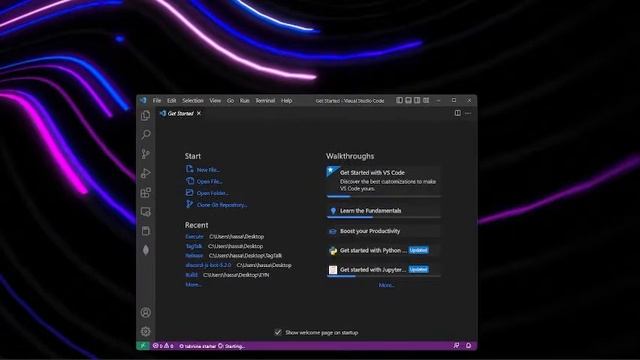This screenshot has height=360, width=640.
Task: Open the Run menu
Action: coord(244,100)
